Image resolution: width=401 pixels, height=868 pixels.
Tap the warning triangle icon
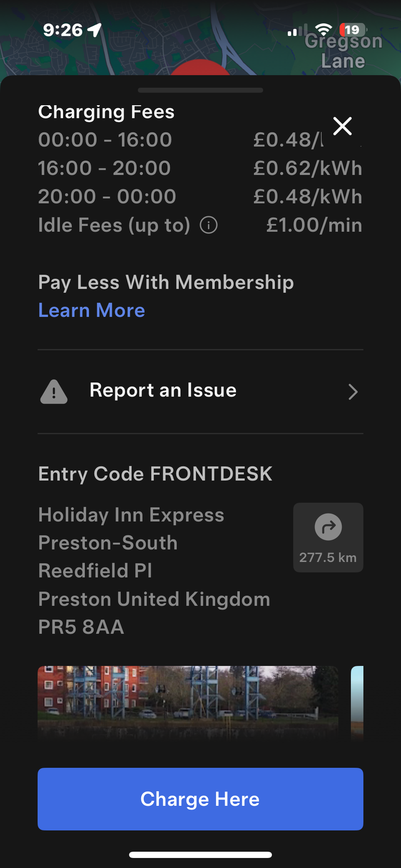[54, 392]
